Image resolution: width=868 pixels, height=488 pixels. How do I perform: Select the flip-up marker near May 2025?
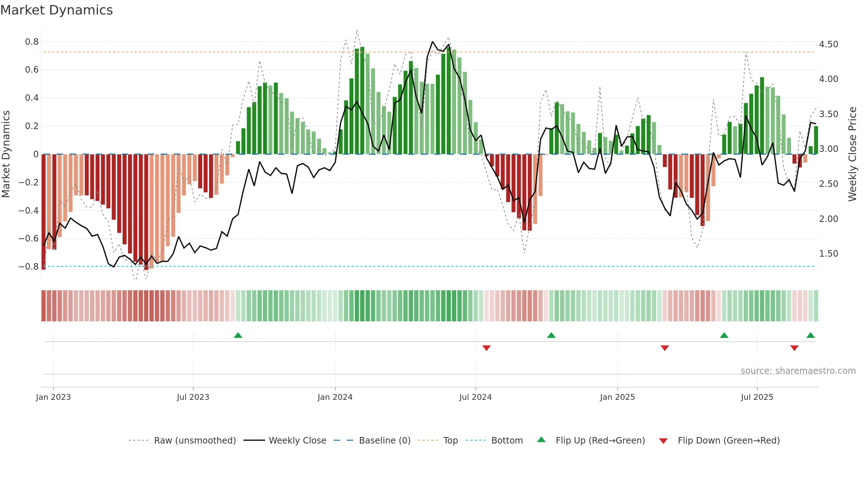724,335
